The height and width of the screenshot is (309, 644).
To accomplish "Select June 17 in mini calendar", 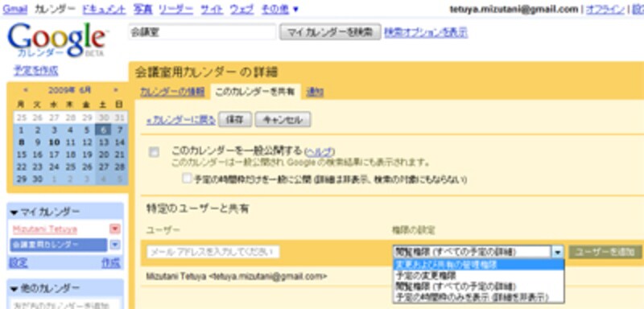I will coord(54,154).
